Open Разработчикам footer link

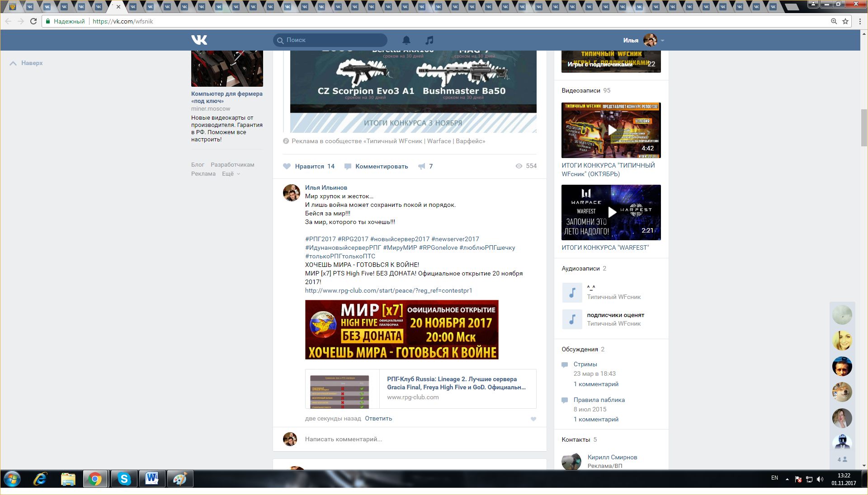coord(232,165)
